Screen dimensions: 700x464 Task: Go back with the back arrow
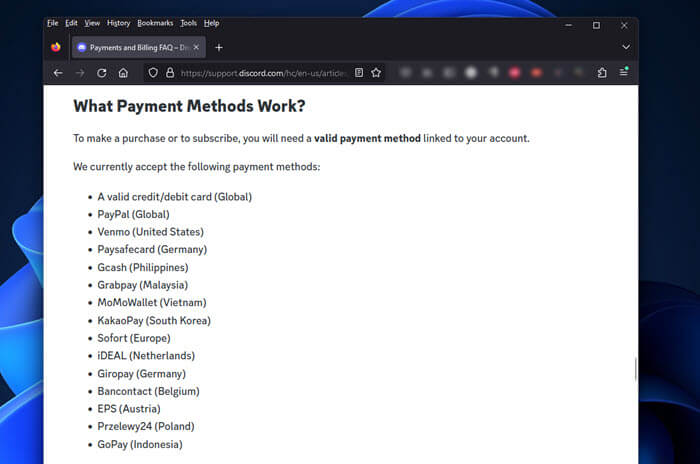[58, 73]
